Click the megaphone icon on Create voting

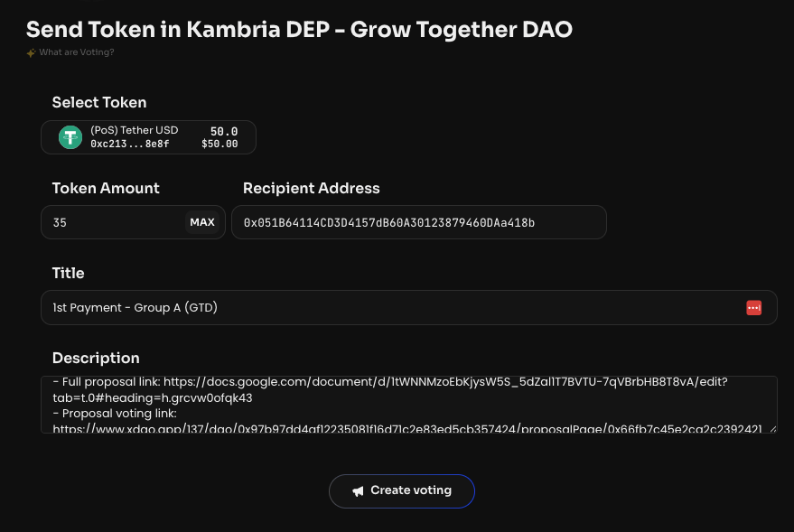coord(359,490)
